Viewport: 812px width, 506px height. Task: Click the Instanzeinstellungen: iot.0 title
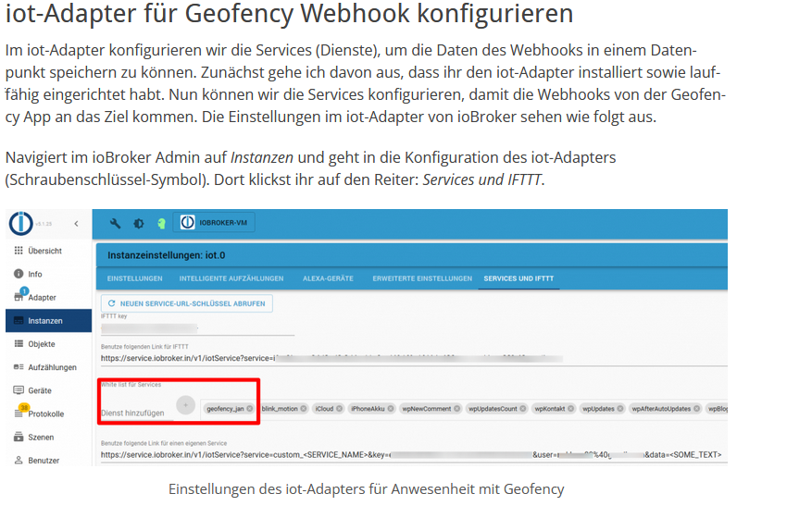click(167, 255)
